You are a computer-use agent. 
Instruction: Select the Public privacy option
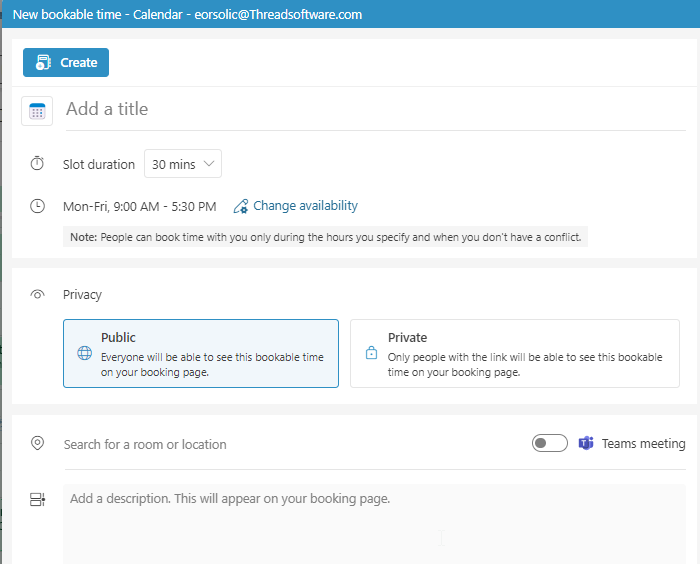201,353
